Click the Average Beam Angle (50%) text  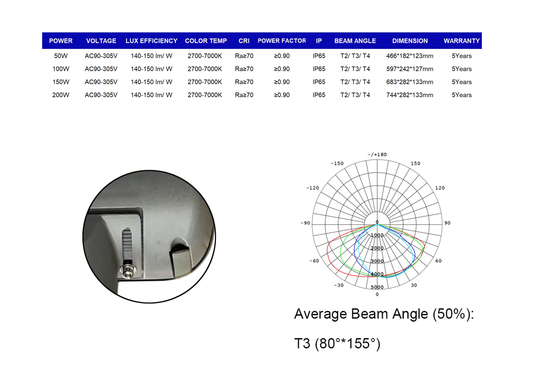(x=384, y=314)
